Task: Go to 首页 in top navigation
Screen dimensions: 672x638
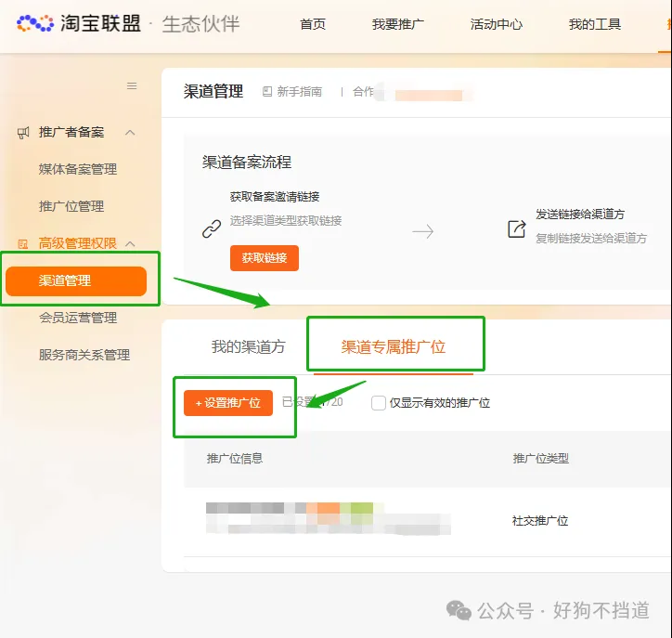Action: tap(313, 24)
